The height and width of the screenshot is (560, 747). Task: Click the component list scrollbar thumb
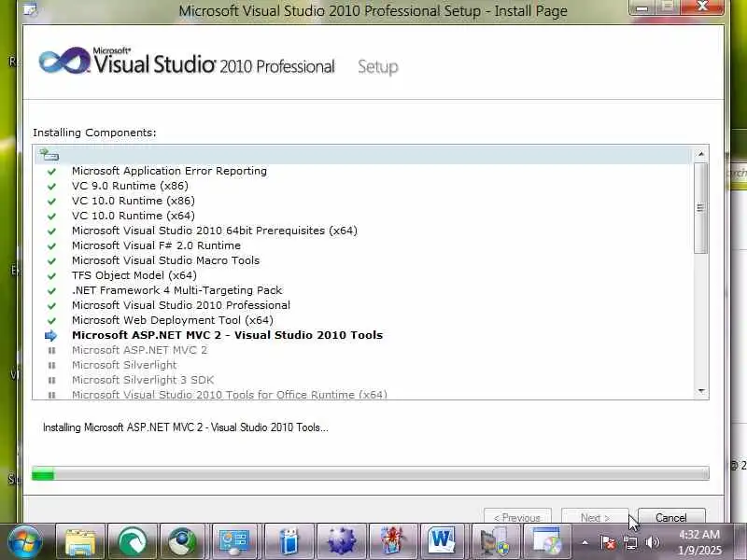[701, 207]
